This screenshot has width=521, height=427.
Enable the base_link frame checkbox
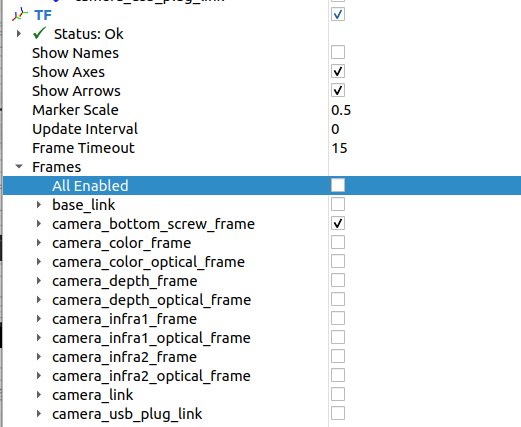click(338, 204)
